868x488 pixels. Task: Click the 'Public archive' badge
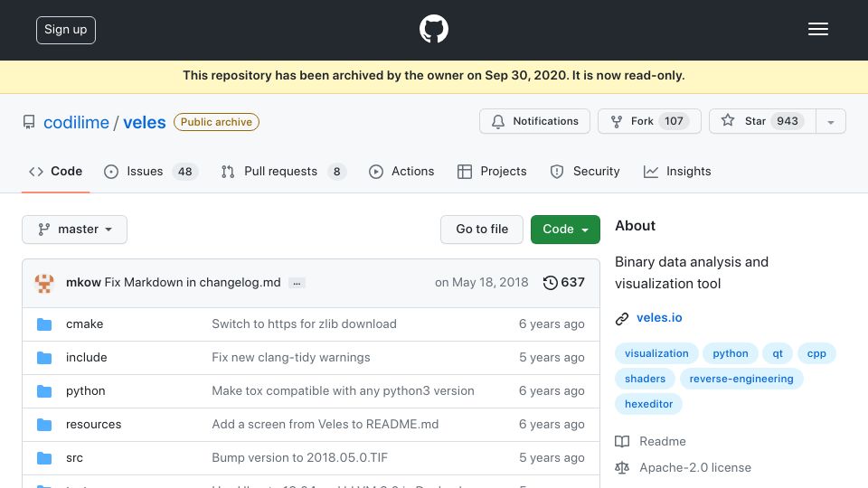(x=216, y=122)
